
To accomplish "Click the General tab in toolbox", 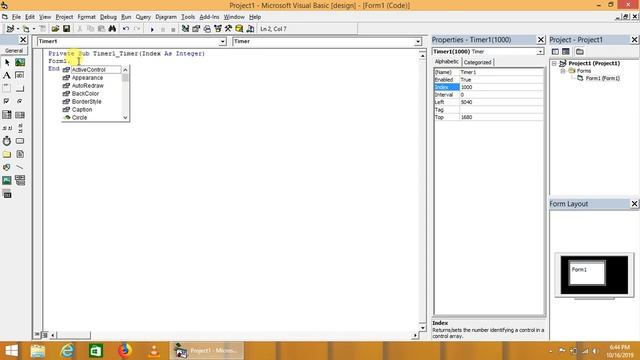I will coord(14,51).
